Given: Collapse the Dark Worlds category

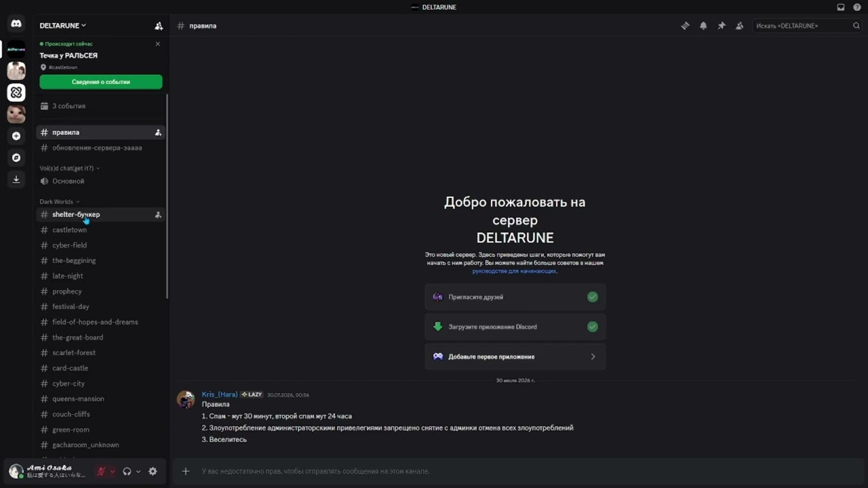Looking at the screenshot, I should click(x=60, y=202).
